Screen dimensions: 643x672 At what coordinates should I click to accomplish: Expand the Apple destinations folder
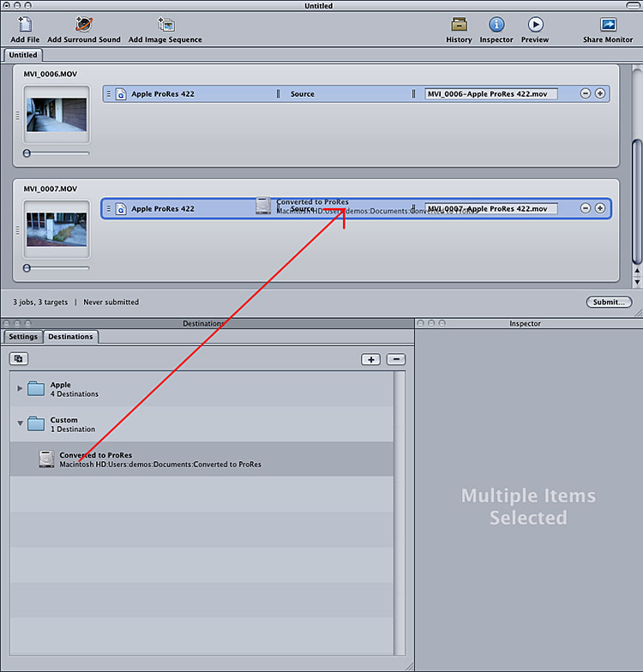[21, 388]
